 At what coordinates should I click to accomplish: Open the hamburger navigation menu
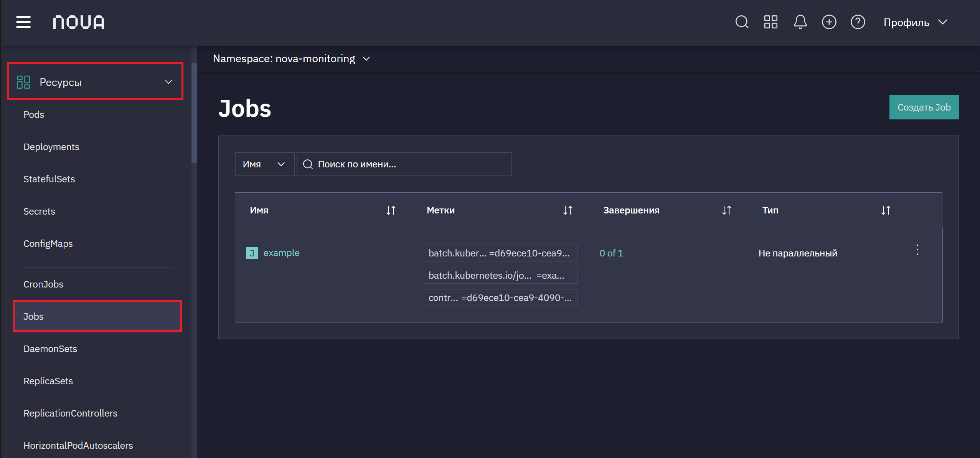tap(23, 22)
